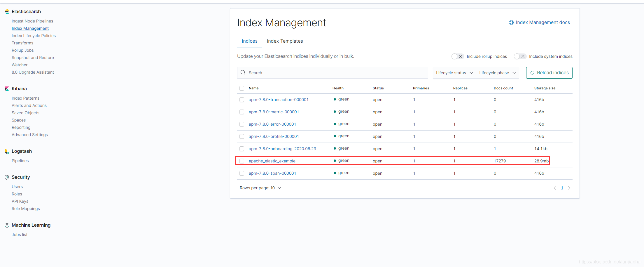Open the apm-7.8.0-transaction-000001 index link
644x267 pixels.
pos(279,100)
